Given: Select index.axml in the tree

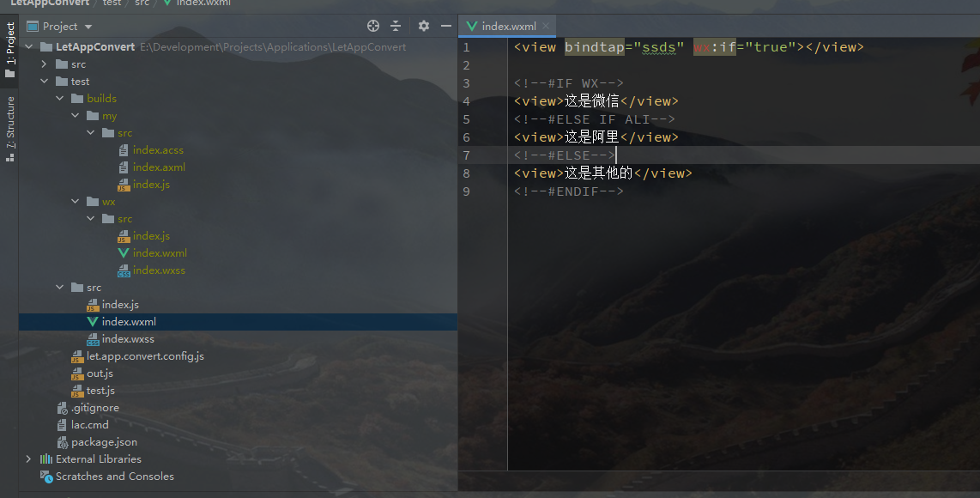Looking at the screenshot, I should (x=159, y=167).
